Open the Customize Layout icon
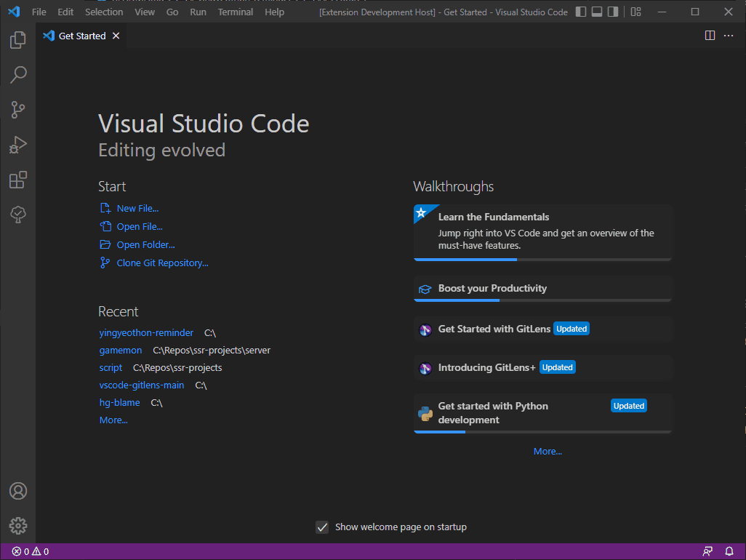746x560 pixels. point(636,12)
